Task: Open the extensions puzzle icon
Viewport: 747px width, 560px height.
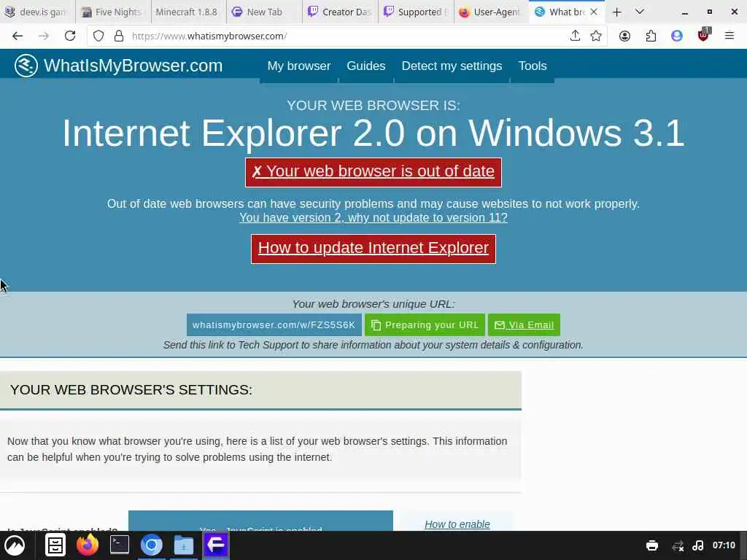Action: click(x=651, y=36)
